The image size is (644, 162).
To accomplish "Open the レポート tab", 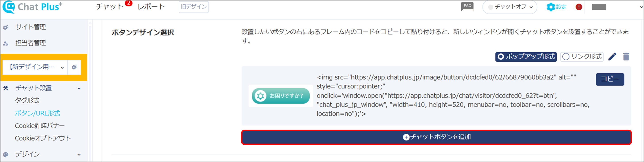I will [x=151, y=7].
